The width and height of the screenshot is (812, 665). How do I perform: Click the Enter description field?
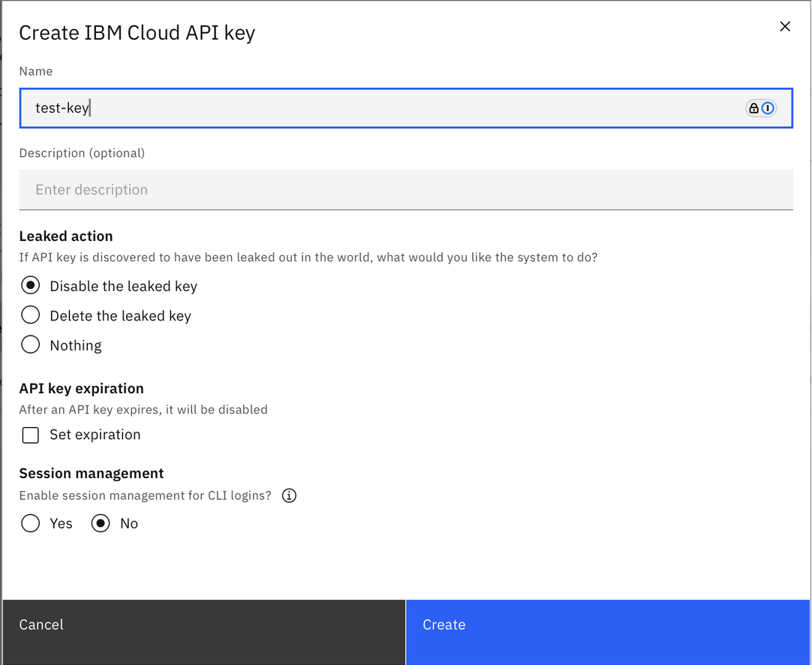(x=406, y=190)
